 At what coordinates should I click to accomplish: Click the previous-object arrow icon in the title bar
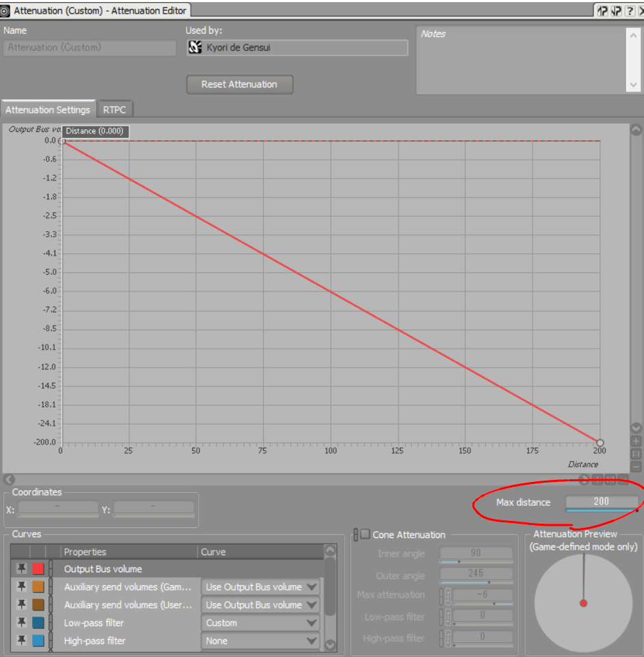pos(602,10)
